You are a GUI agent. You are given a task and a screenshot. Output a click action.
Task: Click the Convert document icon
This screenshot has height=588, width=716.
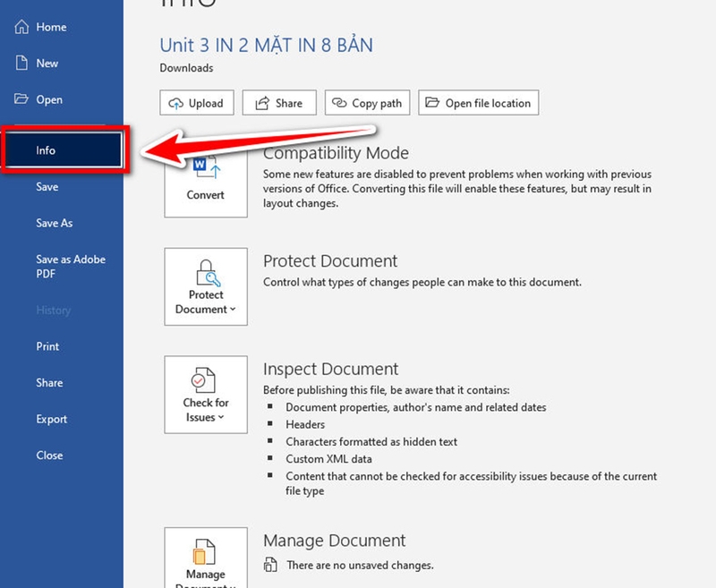click(206, 170)
